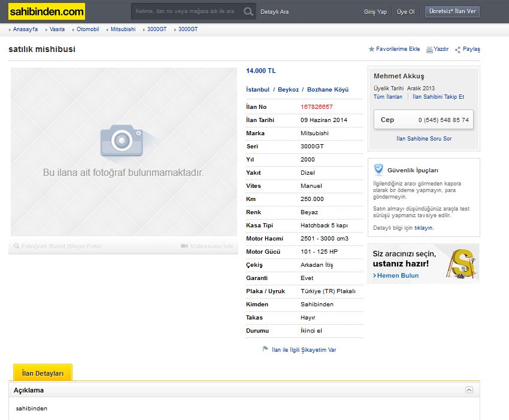
Task: Go to Anasayfa breadcrumb
Action: coord(25,29)
